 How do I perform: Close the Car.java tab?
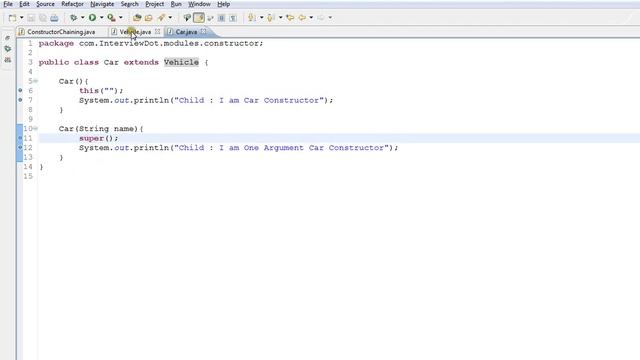[x=203, y=31]
